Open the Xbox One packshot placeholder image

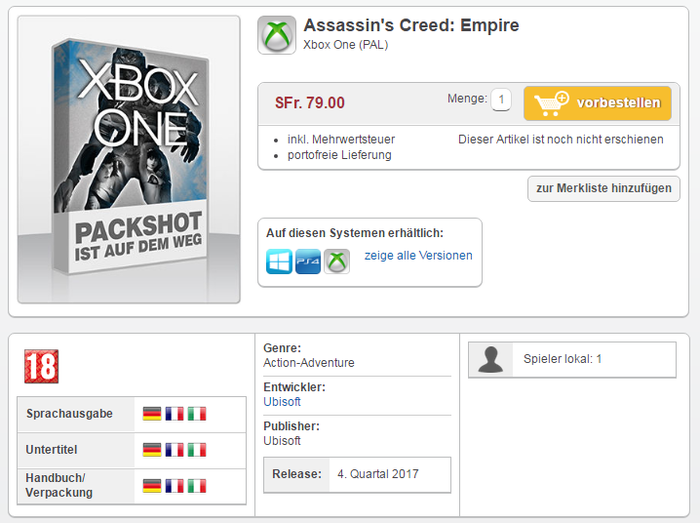(129, 159)
